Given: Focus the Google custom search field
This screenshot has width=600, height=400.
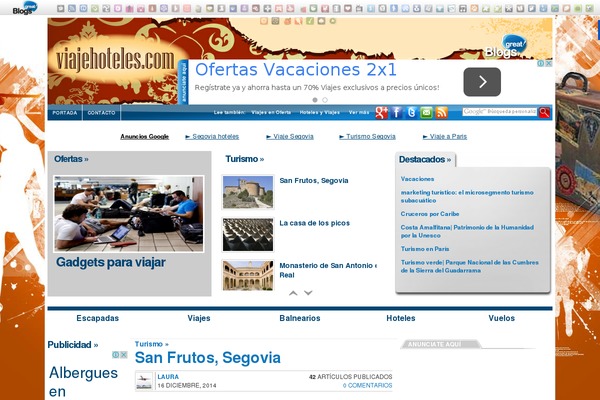Looking at the screenshot, I should coord(499,112).
